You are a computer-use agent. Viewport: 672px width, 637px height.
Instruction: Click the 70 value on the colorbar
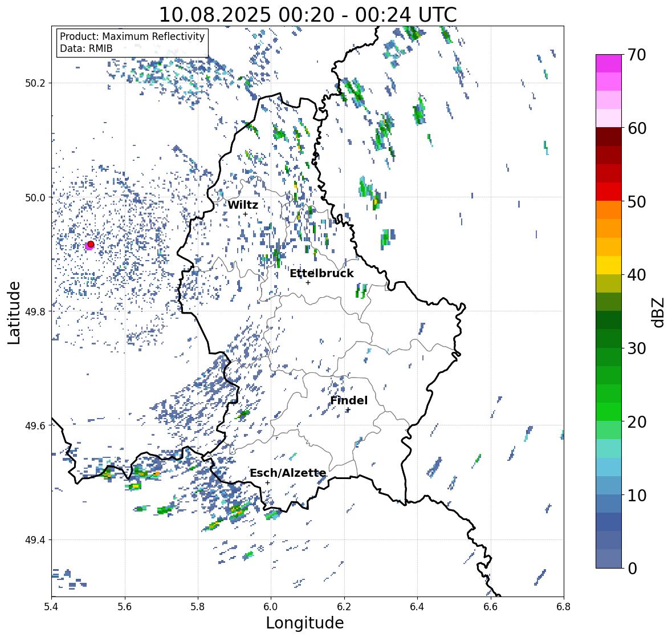tap(637, 55)
